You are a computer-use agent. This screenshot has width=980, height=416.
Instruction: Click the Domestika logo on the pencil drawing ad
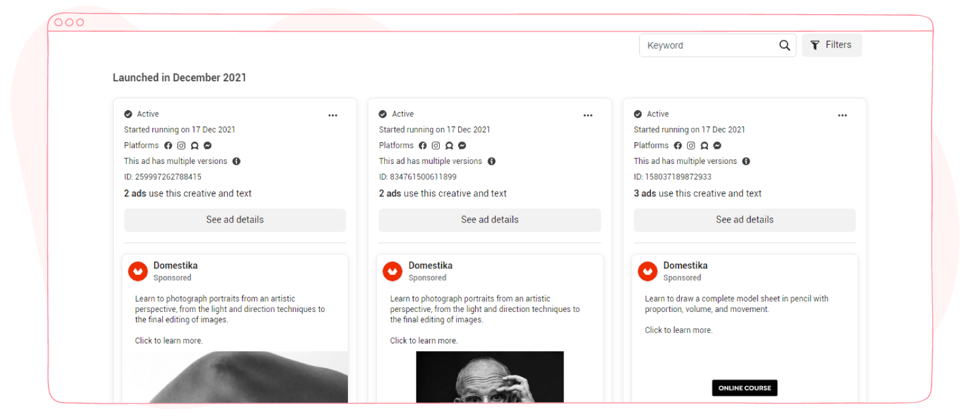pyautogui.click(x=647, y=271)
